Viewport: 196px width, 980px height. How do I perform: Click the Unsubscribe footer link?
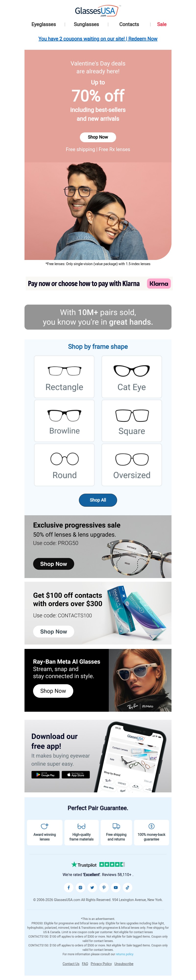[124, 964]
